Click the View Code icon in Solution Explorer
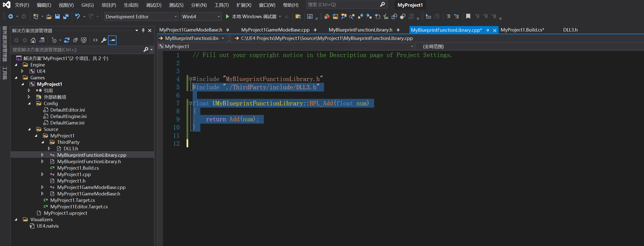644x246 pixels. (x=95, y=40)
